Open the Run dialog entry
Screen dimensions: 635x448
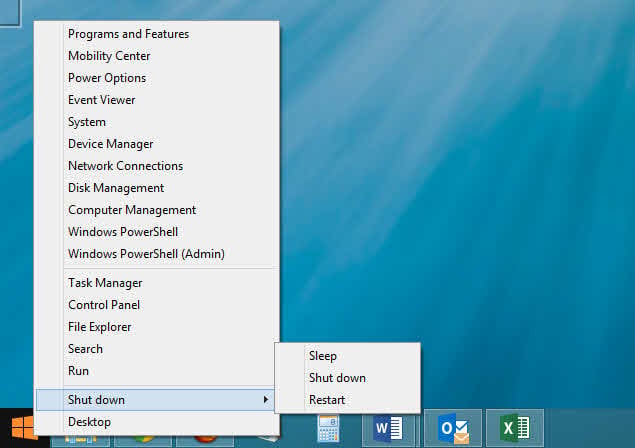[157, 371]
